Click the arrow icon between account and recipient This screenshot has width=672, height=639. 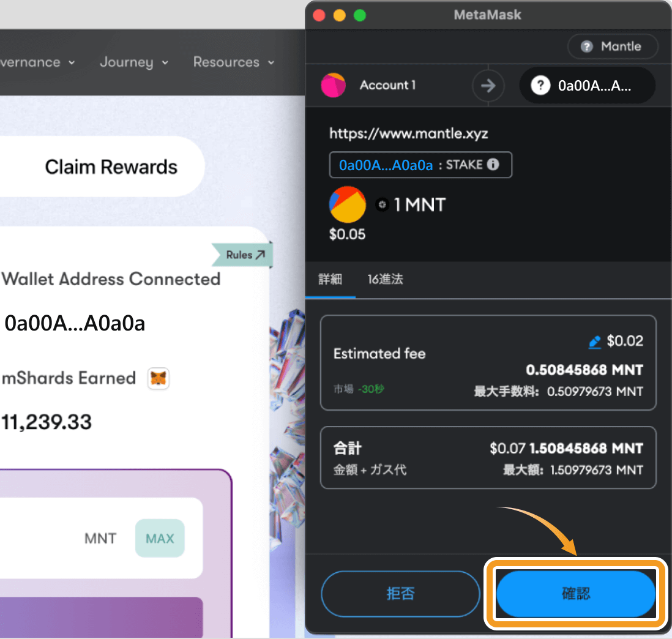tap(488, 86)
